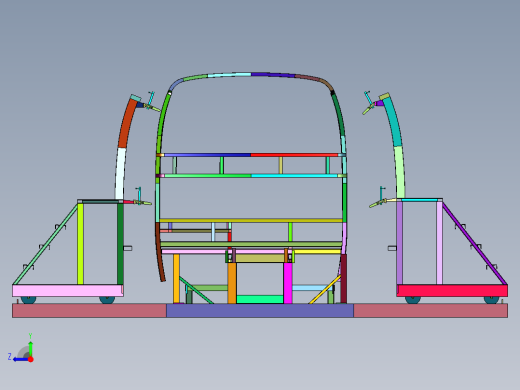This screenshot has height=390, width=520.
Task: Pick the magenta vertical support under the frame
Action: 288,283
